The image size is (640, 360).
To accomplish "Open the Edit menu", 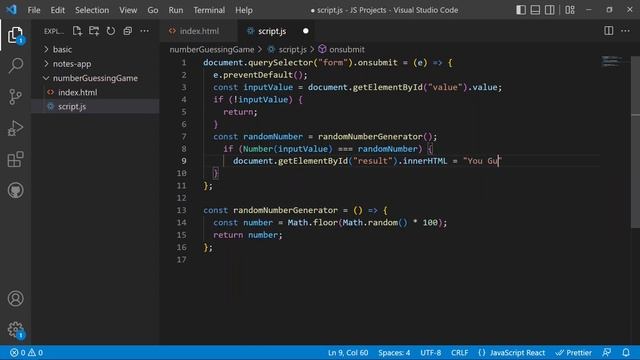I will coord(58,10).
